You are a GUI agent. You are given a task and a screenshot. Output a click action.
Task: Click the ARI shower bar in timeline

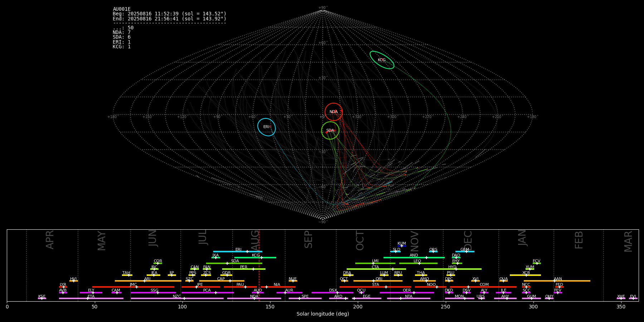coord(148,281)
